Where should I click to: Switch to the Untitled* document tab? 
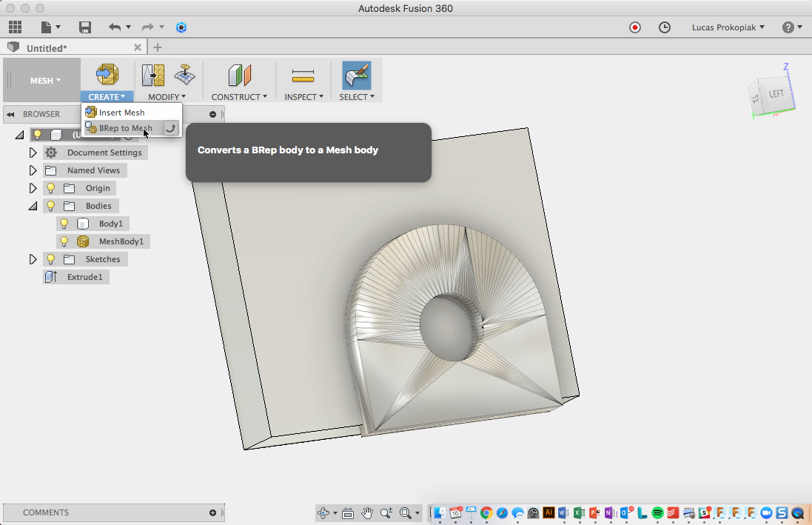pos(47,48)
